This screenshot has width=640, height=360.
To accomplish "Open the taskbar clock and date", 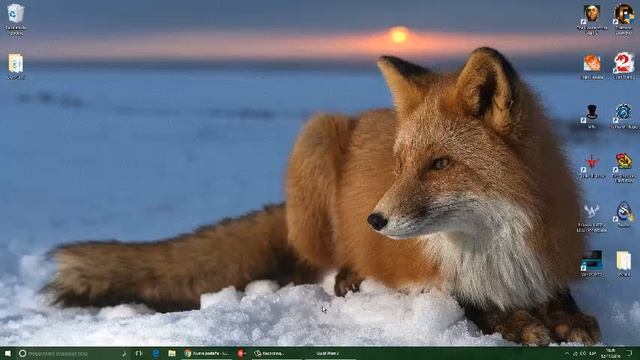I will click(x=610, y=353).
